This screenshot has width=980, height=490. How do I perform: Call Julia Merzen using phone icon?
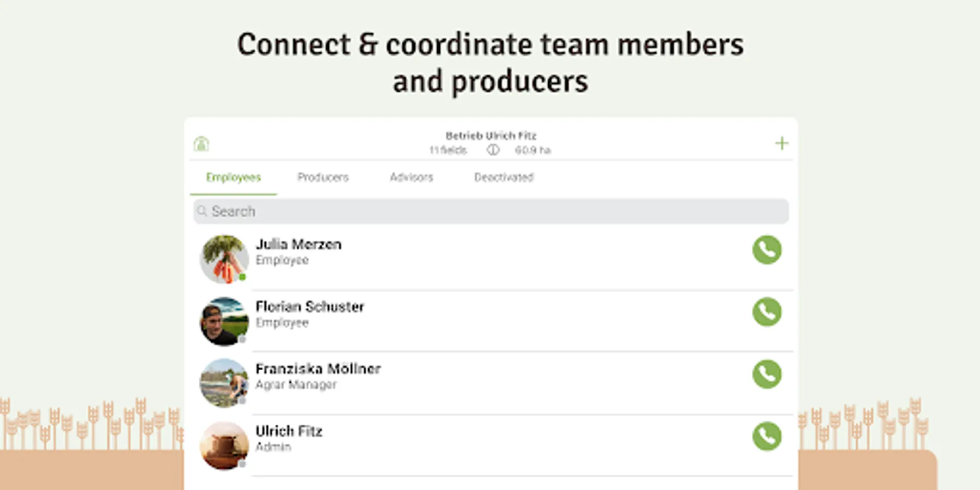767,250
